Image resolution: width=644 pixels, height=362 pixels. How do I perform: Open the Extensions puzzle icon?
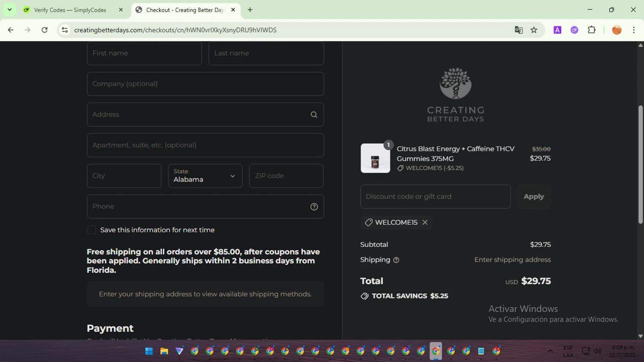click(x=592, y=30)
